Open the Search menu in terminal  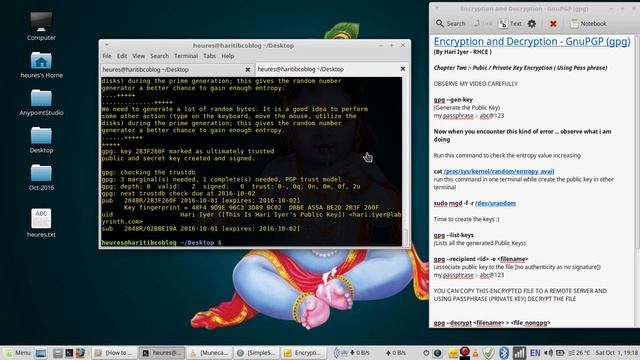point(159,56)
